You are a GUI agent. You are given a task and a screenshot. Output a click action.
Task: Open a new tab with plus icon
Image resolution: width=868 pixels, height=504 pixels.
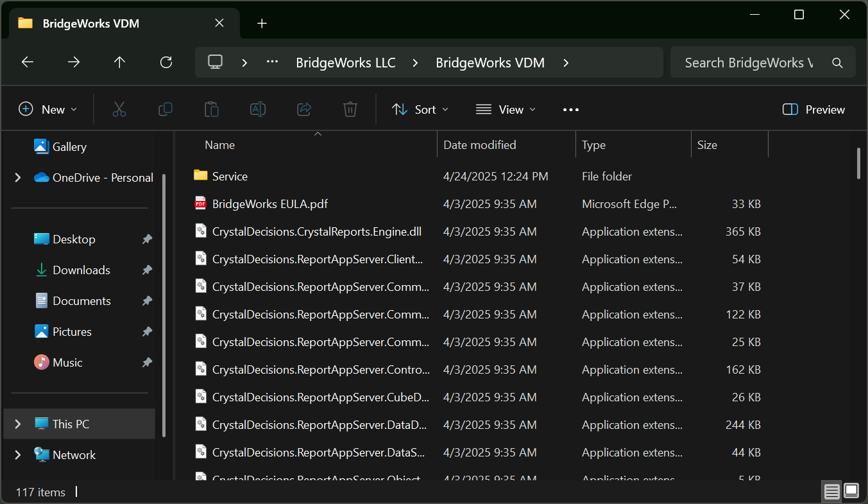click(x=262, y=23)
